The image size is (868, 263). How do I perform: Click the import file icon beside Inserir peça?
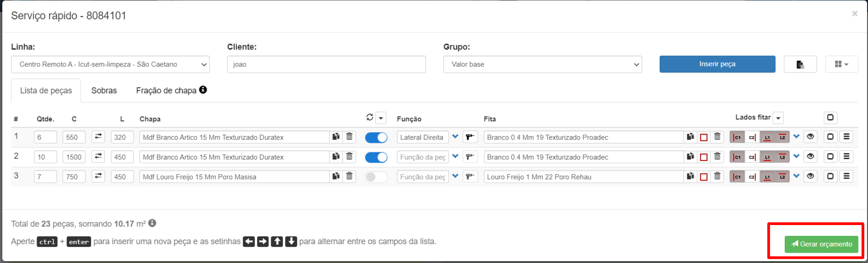[x=800, y=64]
